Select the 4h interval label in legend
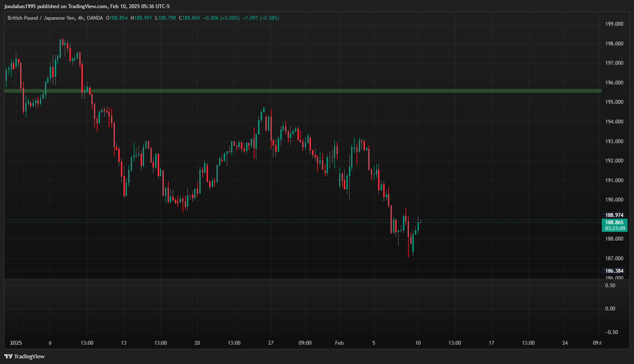Screen dimensions: 634x364 click(81, 18)
